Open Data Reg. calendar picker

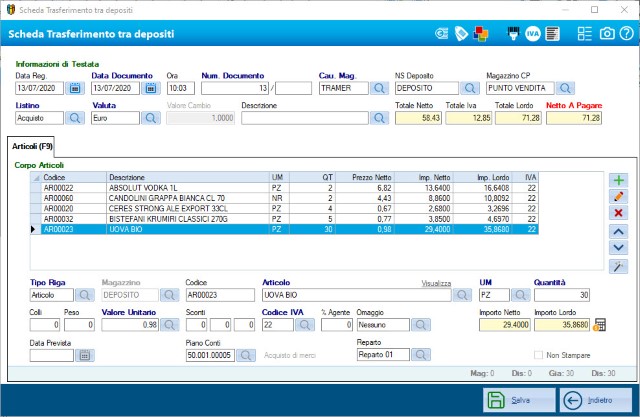pos(75,88)
